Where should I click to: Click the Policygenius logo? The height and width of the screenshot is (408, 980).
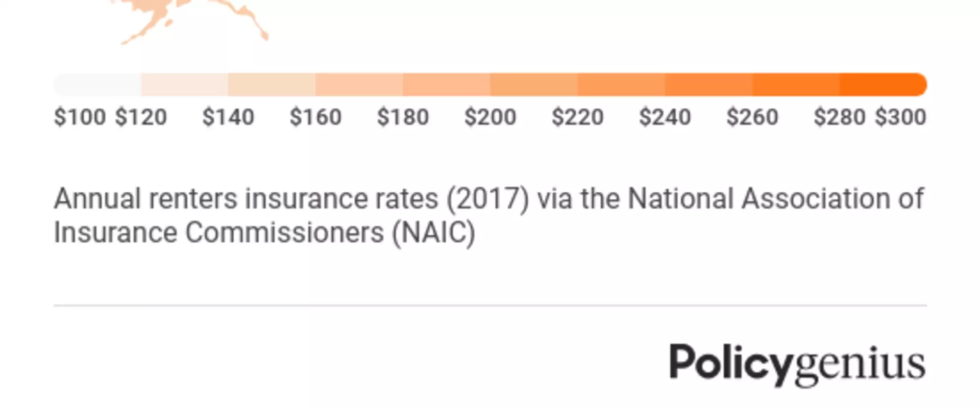tap(797, 365)
